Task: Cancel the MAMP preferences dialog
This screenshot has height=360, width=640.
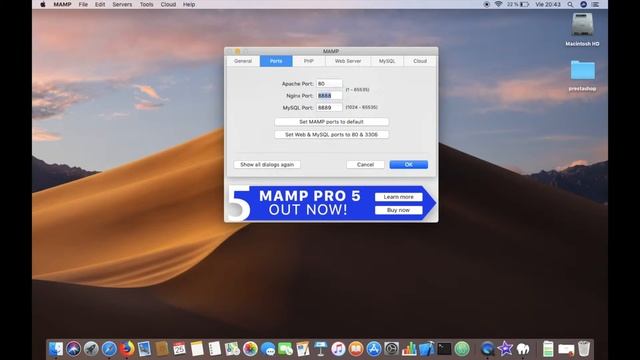Action: coord(365,164)
